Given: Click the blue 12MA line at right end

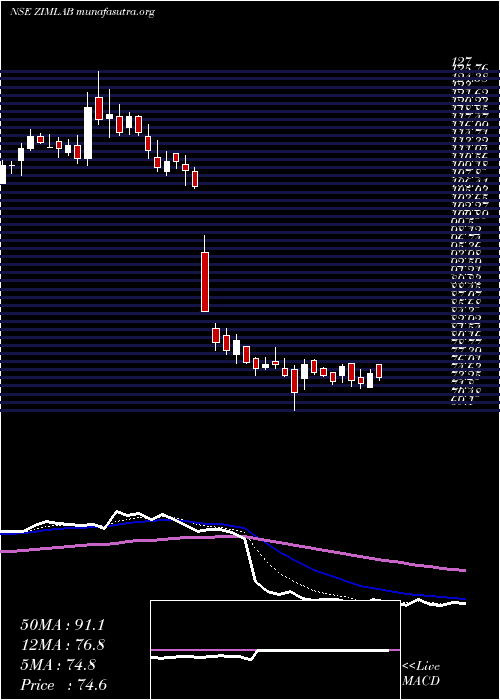Looking at the screenshot, I should tap(462, 598).
